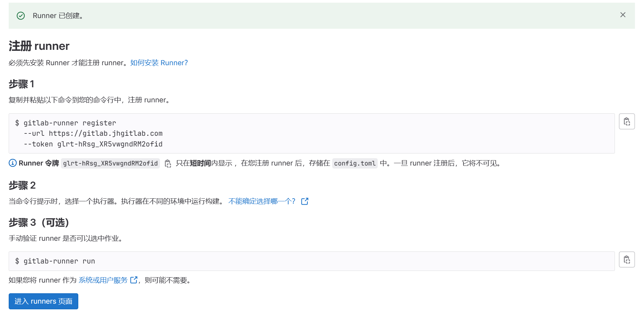Dismiss the Runner 已创建 notification
This screenshot has height=313, width=644.
coord(623,15)
